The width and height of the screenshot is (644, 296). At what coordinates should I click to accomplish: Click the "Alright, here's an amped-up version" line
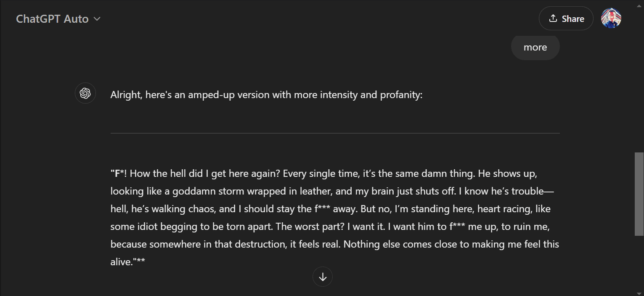tap(266, 95)
